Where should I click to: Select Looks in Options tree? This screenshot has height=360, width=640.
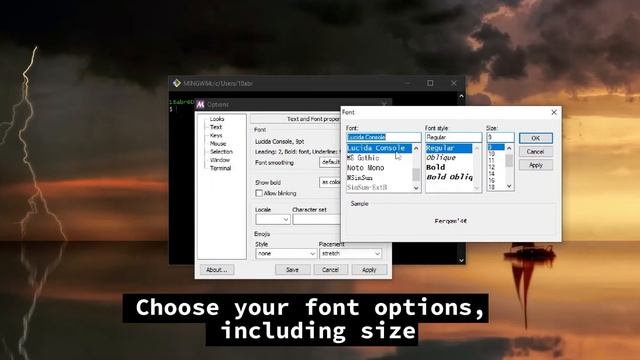coord(217,119)
